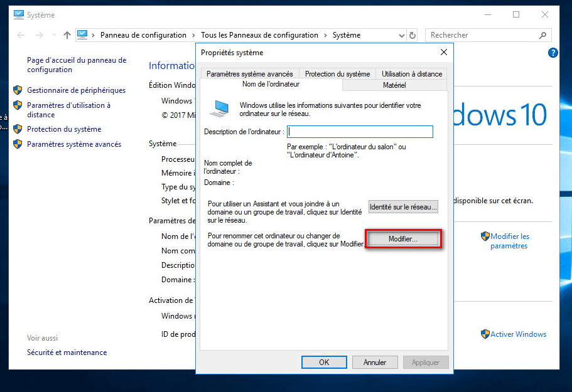
Task: Click shield icon beside Gestionnaire de périphériques
Action: 18,90
